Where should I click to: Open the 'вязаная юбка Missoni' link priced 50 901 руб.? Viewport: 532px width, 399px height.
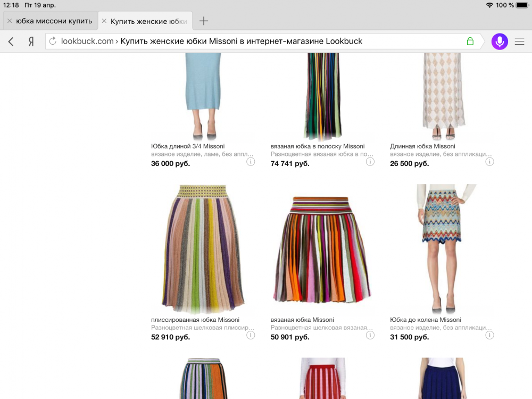tap(302, 320)
